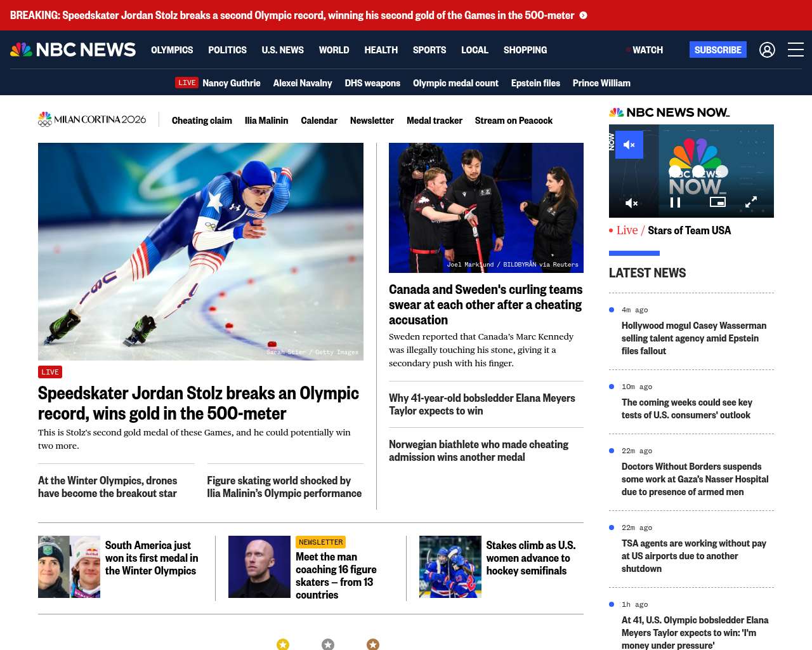
Task: Open the user account profile icon
Action: tap(767, 50)
